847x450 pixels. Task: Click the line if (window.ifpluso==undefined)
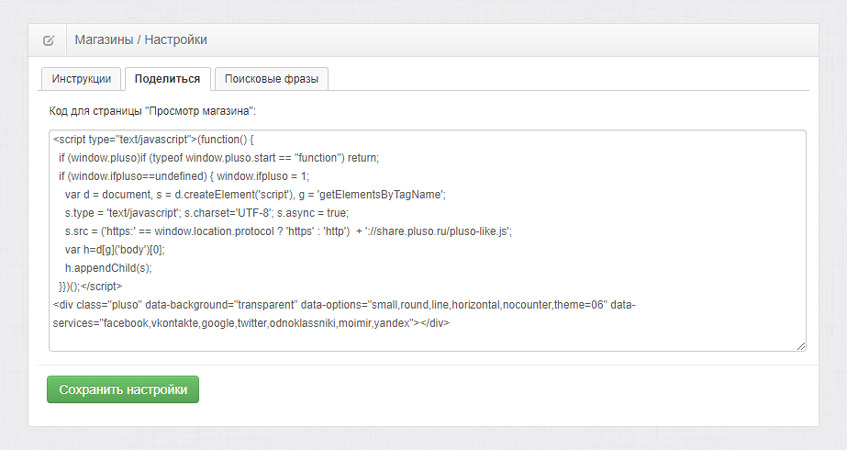coord(184,176)
